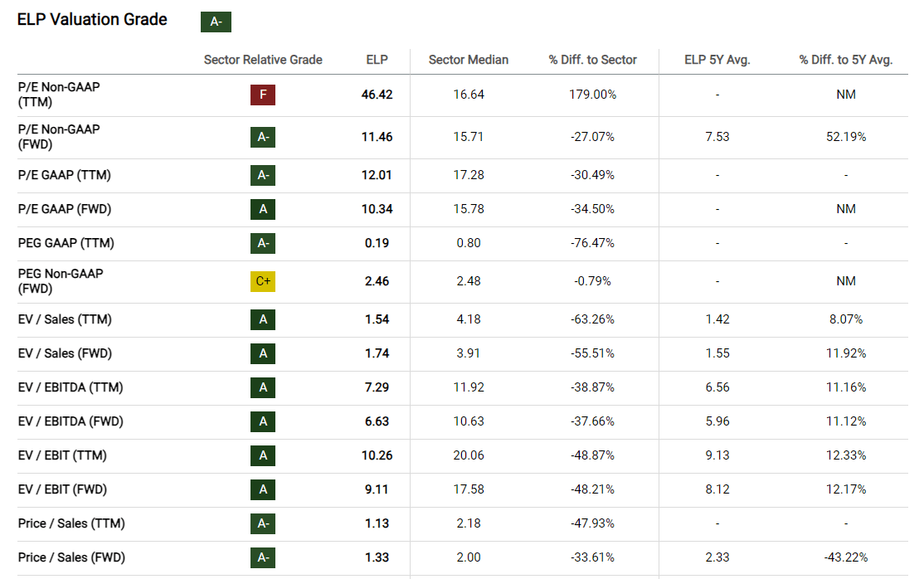This screenshot has width=924, height=579.
Task: Click the % Diff. to Sector column header
Action: coord(593,60)
